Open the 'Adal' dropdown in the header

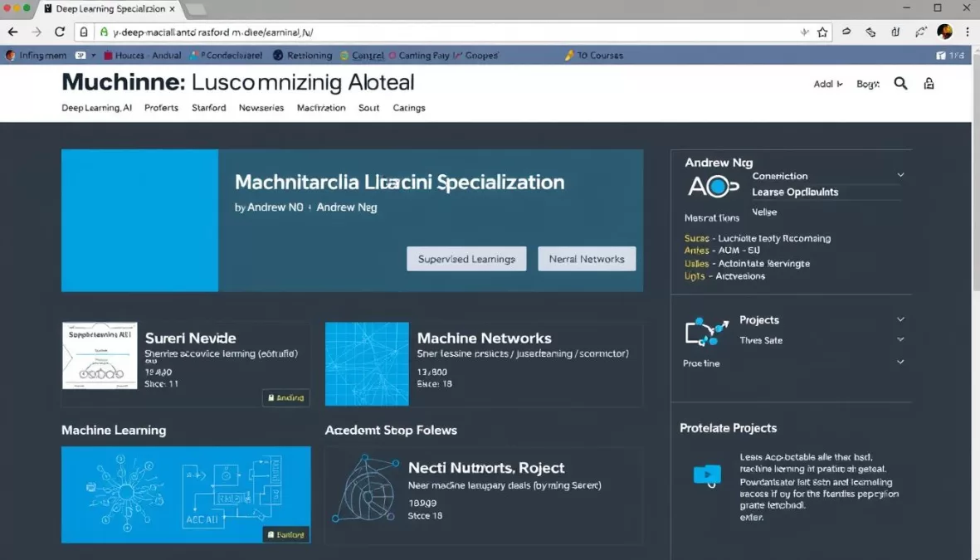pos(826,83)
